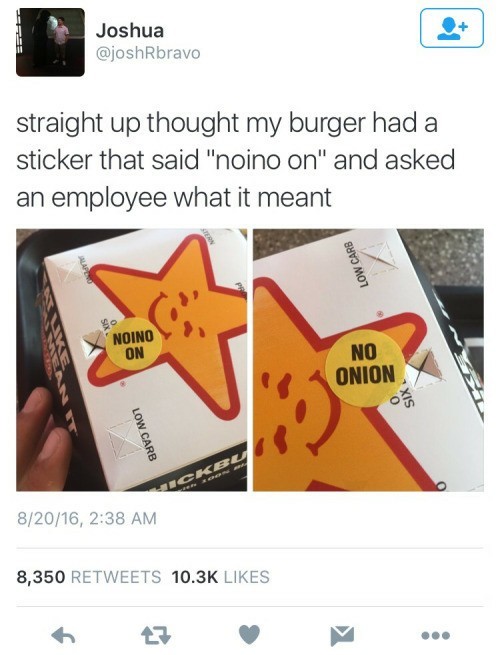Click the Joshua display name

coord(130,30)
